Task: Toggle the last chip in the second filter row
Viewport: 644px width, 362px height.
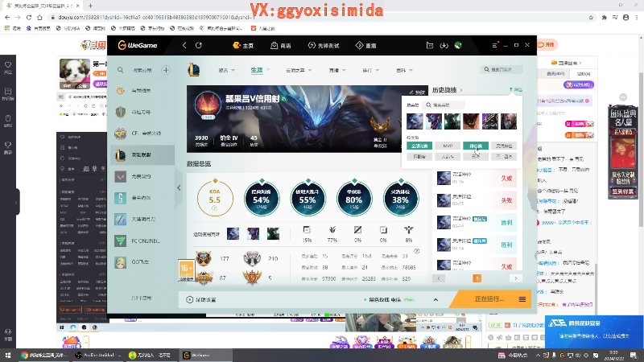Action: pos(504,156)
